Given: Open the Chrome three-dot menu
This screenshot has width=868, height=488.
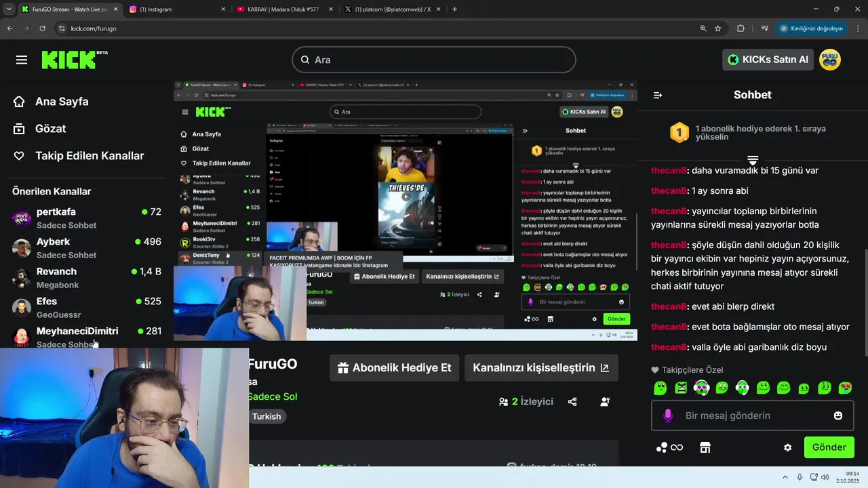Looking at the screenshot, I should [x=859, y=28].
